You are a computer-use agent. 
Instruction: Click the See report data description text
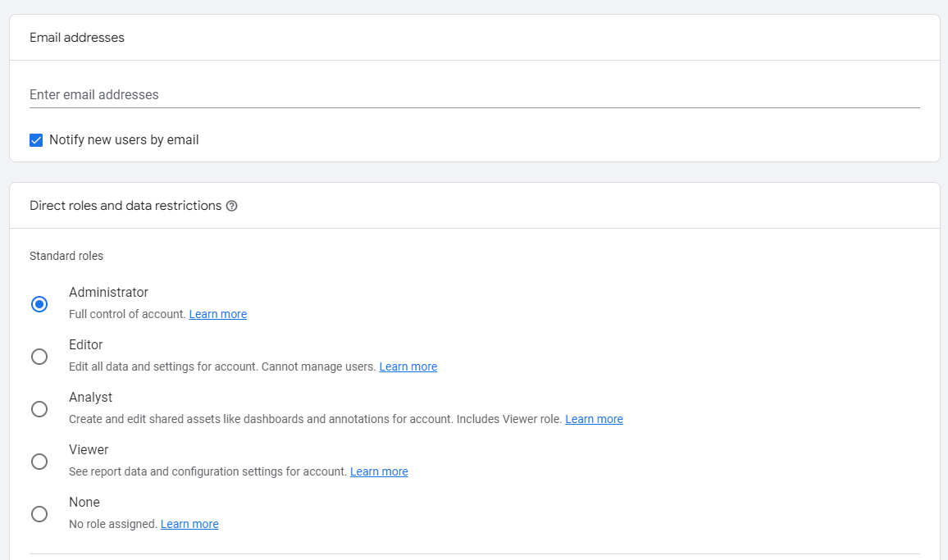coord(208,471)
